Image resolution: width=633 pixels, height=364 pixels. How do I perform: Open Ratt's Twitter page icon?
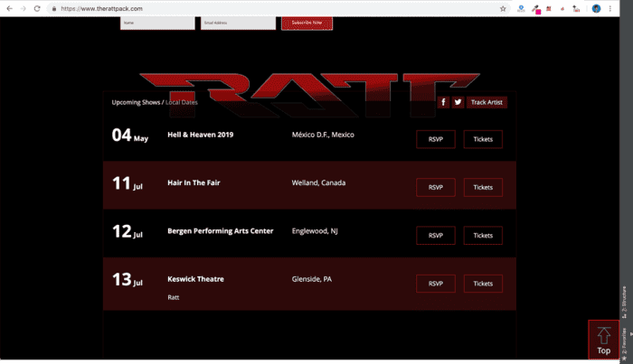458,102
